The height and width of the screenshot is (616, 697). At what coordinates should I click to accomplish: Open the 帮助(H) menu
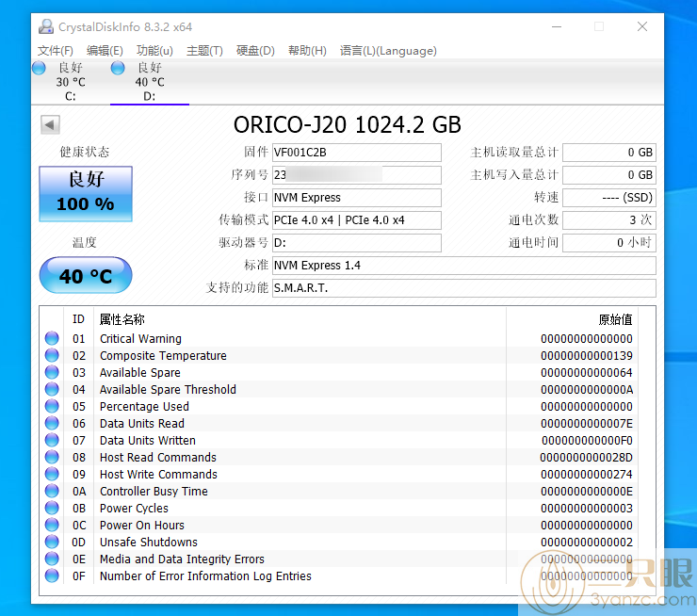307,51
